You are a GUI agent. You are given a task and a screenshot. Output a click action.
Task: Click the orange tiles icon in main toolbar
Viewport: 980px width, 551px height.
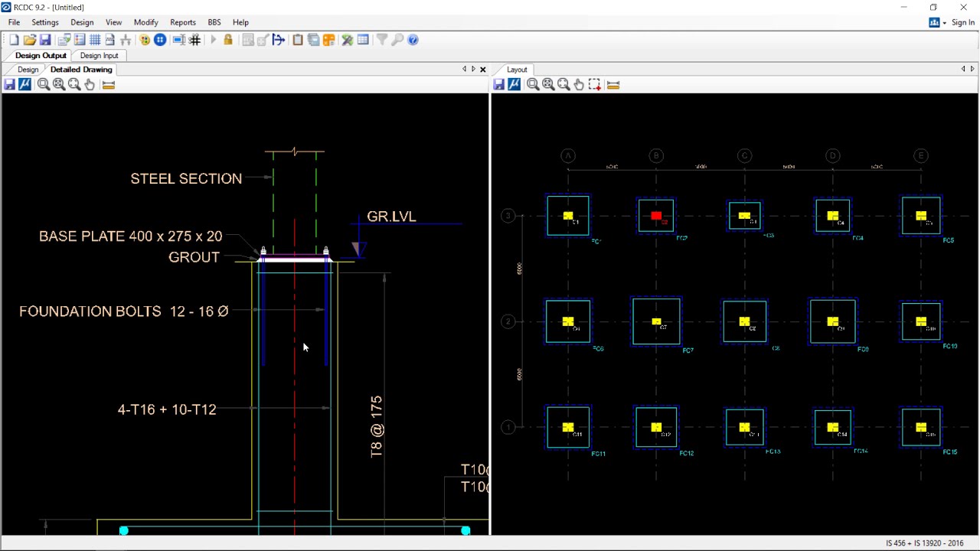(329, 40)
